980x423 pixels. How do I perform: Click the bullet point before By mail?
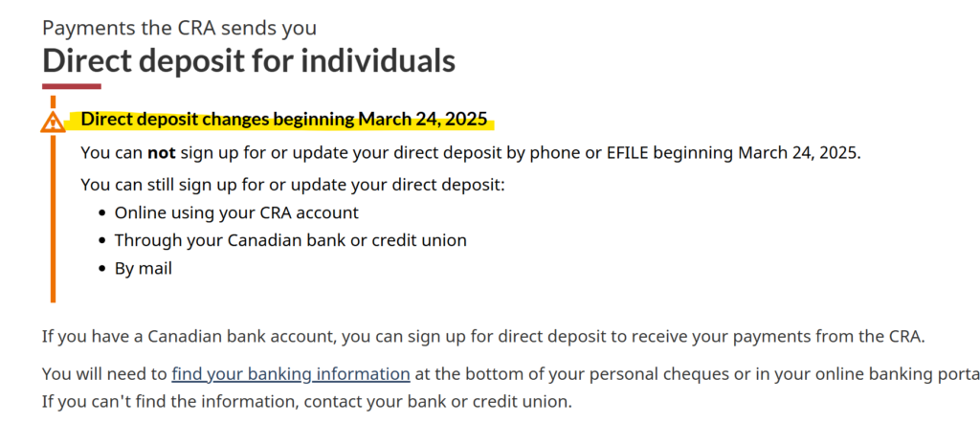click(x=103, y=270)
